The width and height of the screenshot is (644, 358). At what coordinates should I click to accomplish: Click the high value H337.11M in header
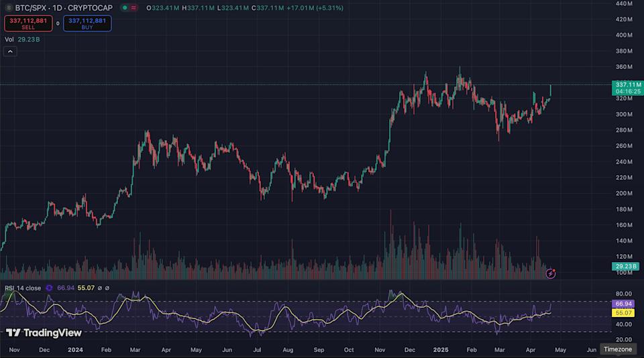coord(198,8)
